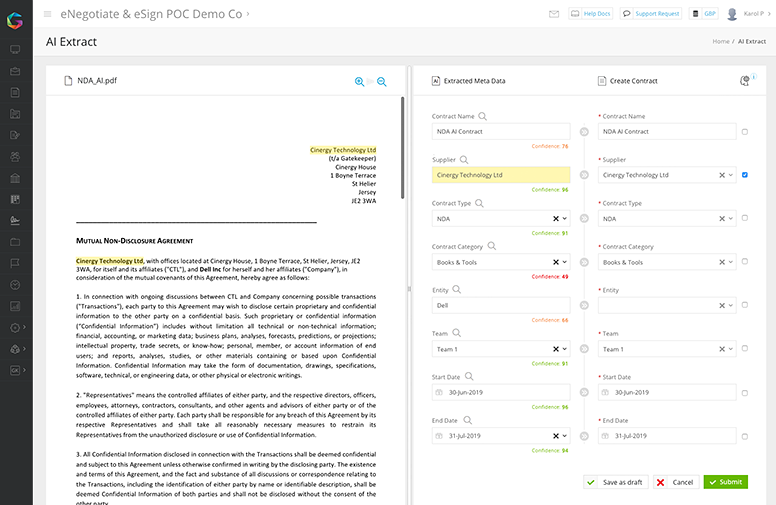This screenshot has height=505, width=776.
Task: Zoom in on the PDF document
Action: coord(359,82)
